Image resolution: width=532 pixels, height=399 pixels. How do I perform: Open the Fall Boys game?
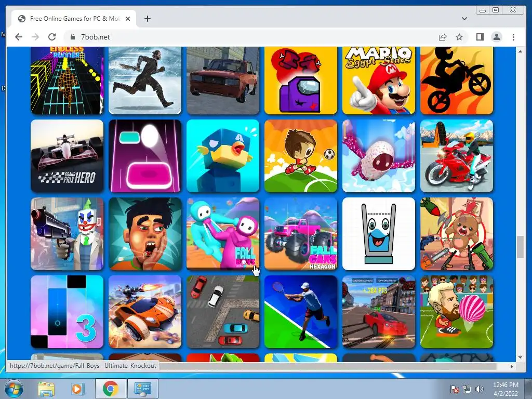(x=223, y=234)
